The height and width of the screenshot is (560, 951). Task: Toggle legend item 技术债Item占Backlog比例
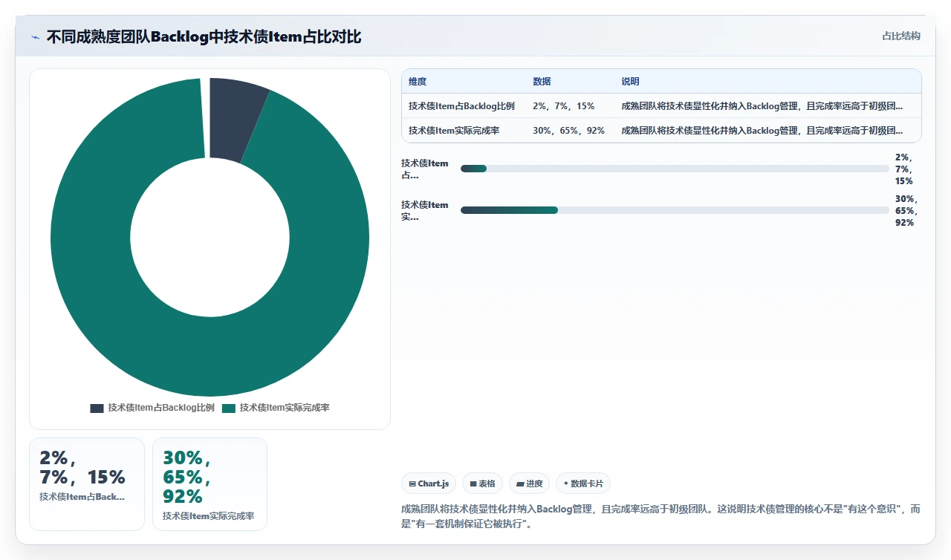pos(152,408)
